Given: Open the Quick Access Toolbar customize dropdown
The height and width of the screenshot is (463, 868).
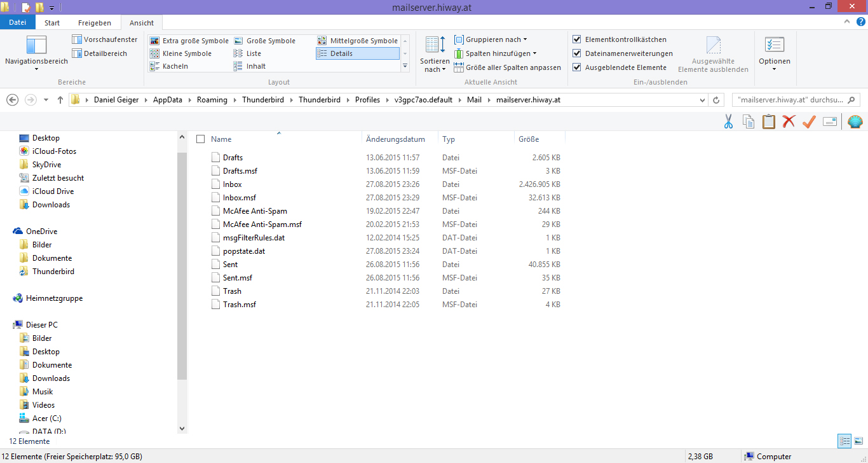Looking at the screenshot, I should tap(51, 8).
